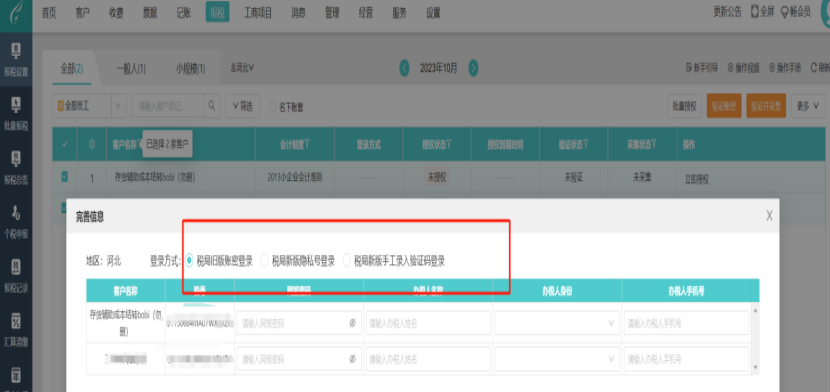Go to 个税申报 sidebar icon
The height and width of the screenshot is (392, 830).
point(16,221)
